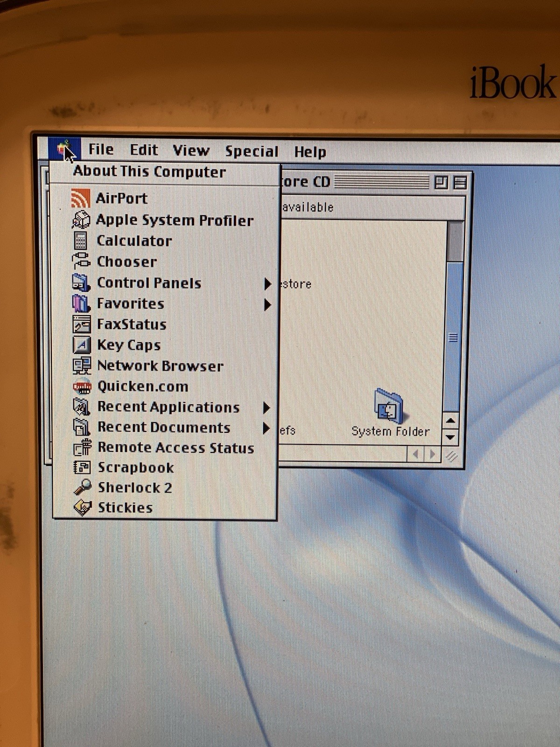Open the Help menu
The height and width of the screenshot is (747, 560).
coord(310,152)
